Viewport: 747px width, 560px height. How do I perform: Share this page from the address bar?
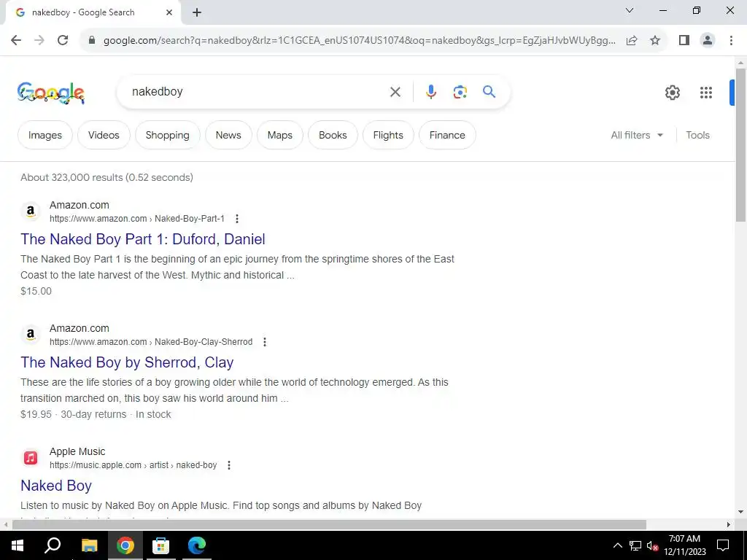coord(632,41)
